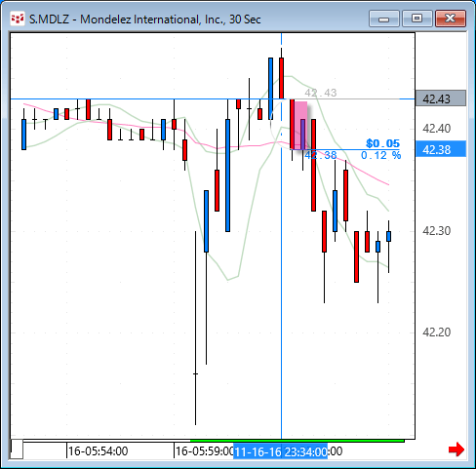The image size is (476, 469).
Task: Click the 42.43 gray price label on axis
Action: click(441, 98)
